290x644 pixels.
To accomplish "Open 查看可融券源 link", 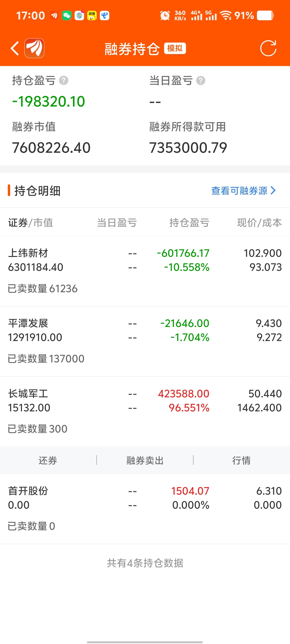I will (x=239, y=191).
